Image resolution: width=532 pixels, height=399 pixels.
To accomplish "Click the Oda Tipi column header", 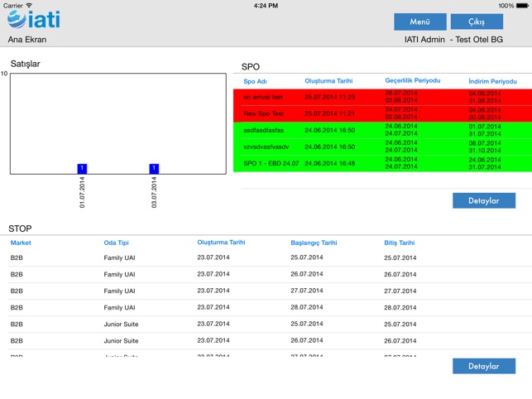I will point(117,243).
